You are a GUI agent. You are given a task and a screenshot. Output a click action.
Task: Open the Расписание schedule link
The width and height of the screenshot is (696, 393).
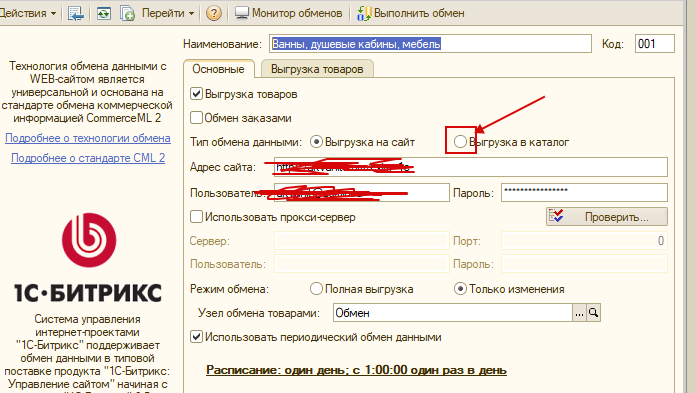point(356,370)
